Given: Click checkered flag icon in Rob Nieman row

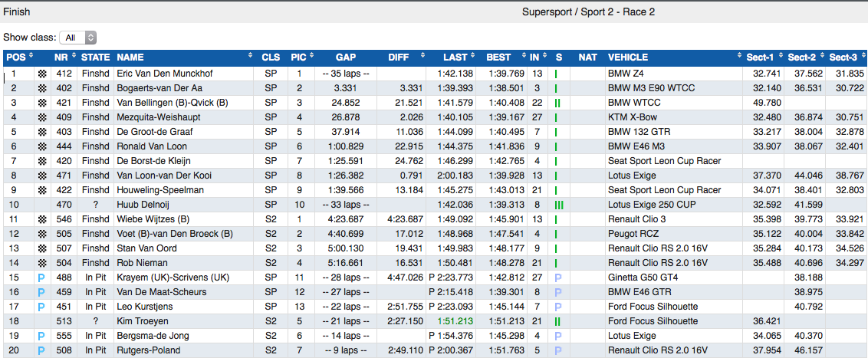Looking at the screenshot, I should (x=41, y=263).
